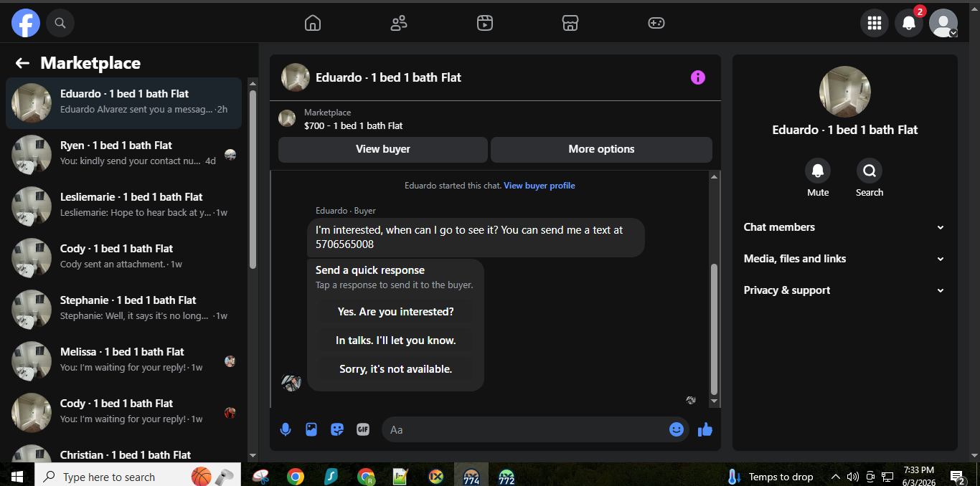Click the Marketplace back arrow
Viewport: 980px width, 486px height.
[22, 63]
